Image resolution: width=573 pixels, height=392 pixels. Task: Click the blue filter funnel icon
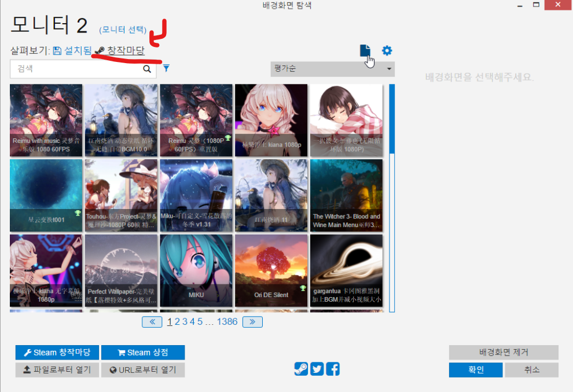click(166, 68)
